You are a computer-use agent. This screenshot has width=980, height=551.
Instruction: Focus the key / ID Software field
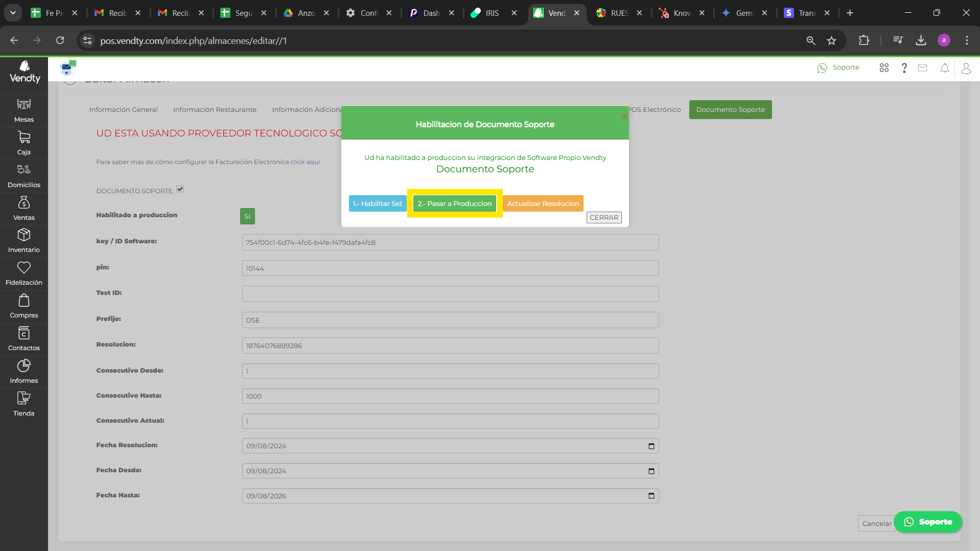(450, 242)
